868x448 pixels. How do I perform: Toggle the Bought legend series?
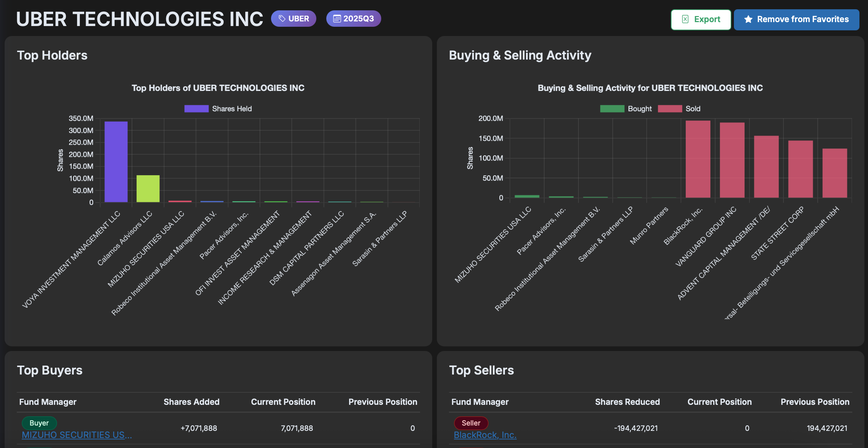(x=639, y=109)
